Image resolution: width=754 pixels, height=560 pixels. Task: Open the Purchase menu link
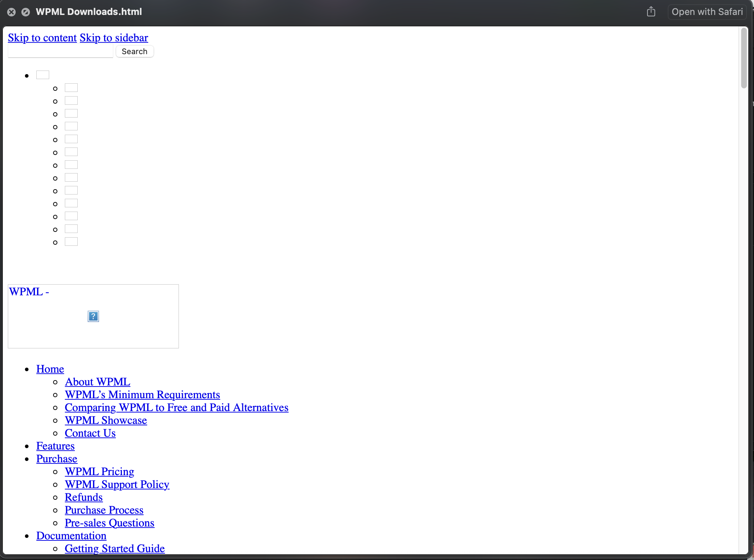tap(57, 459)
